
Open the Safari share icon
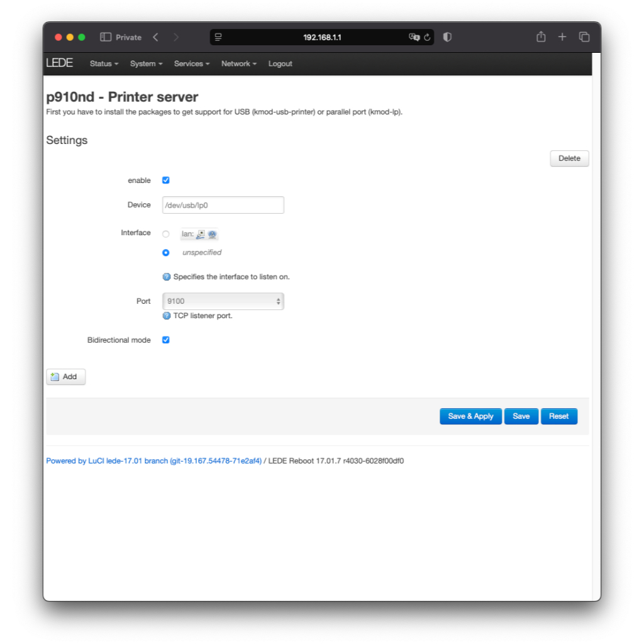[x=541, y=37]
